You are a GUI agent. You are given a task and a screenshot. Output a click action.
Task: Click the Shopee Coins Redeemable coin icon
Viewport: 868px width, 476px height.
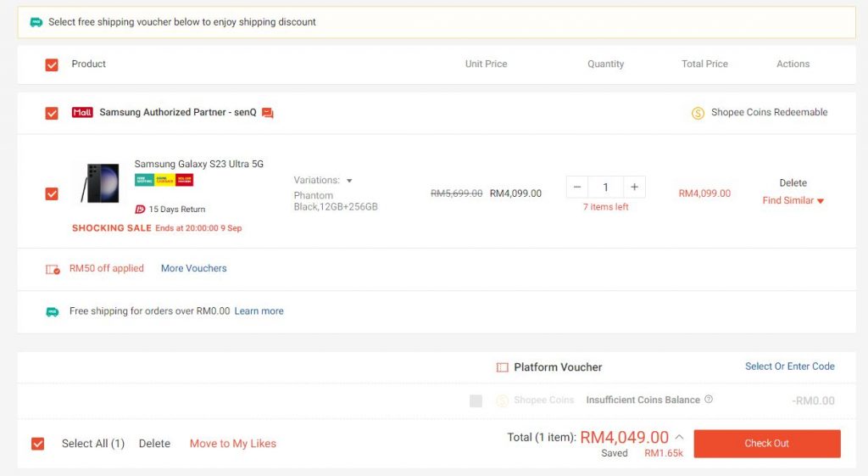coord(698,113)
